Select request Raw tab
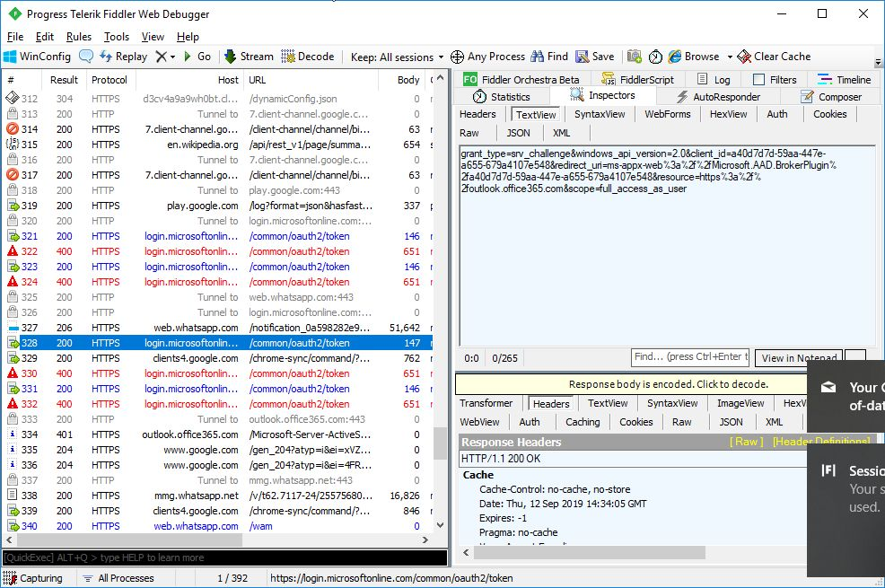The height and width of the screenshot is (588, 885). click(469, 133)
